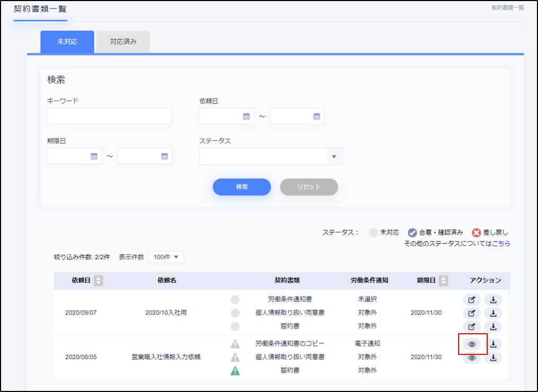The width and height of the screenshot is (538, 392).
Task: Click grey warning triangle beside 労働条件通知書のコピー
Action: click(x=235, y=344)
